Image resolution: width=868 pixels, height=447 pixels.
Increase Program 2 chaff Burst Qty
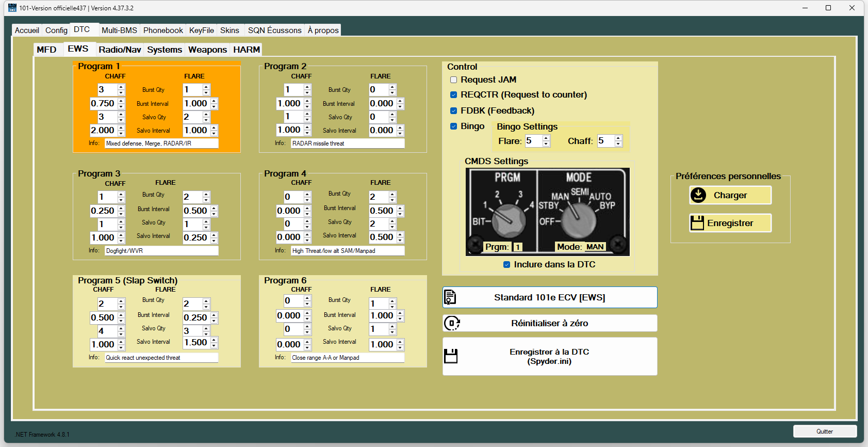point(307,87)
